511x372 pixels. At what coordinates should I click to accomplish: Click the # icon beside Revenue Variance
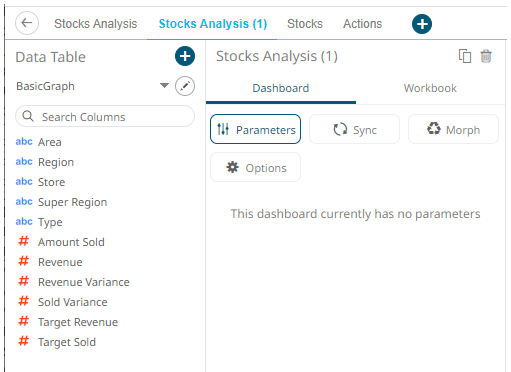tap(24, 281)
